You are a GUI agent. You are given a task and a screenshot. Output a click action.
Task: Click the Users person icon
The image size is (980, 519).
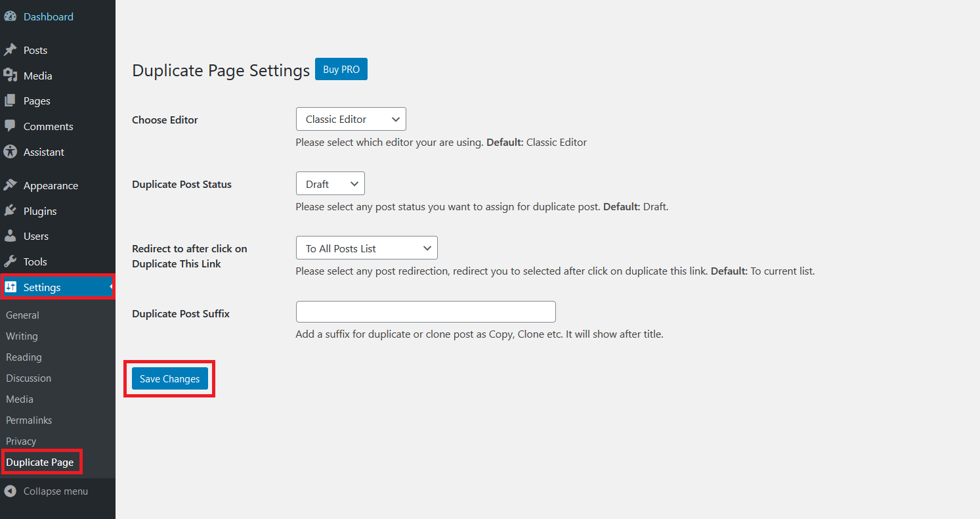[10, 236]
